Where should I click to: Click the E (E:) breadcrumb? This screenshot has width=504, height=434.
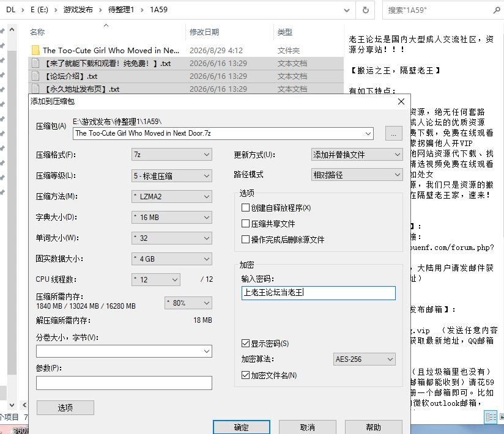pyautogui.click(x=39, y=10)
